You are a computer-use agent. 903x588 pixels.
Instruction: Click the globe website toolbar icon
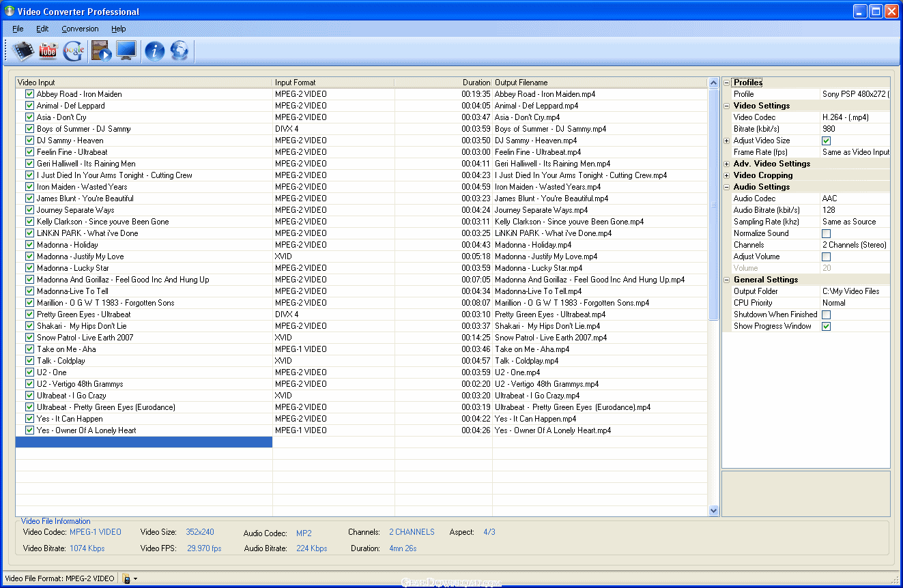[x=180, y=50]
